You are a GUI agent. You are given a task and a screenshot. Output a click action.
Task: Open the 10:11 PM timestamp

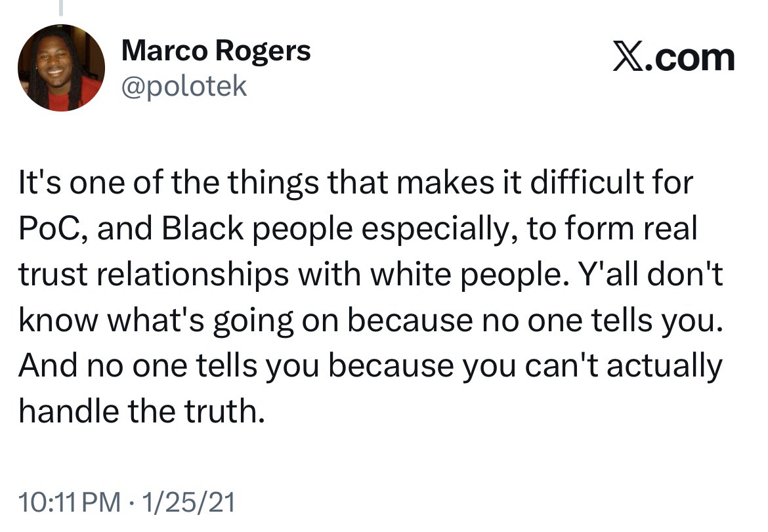click(x=70, y=502)
